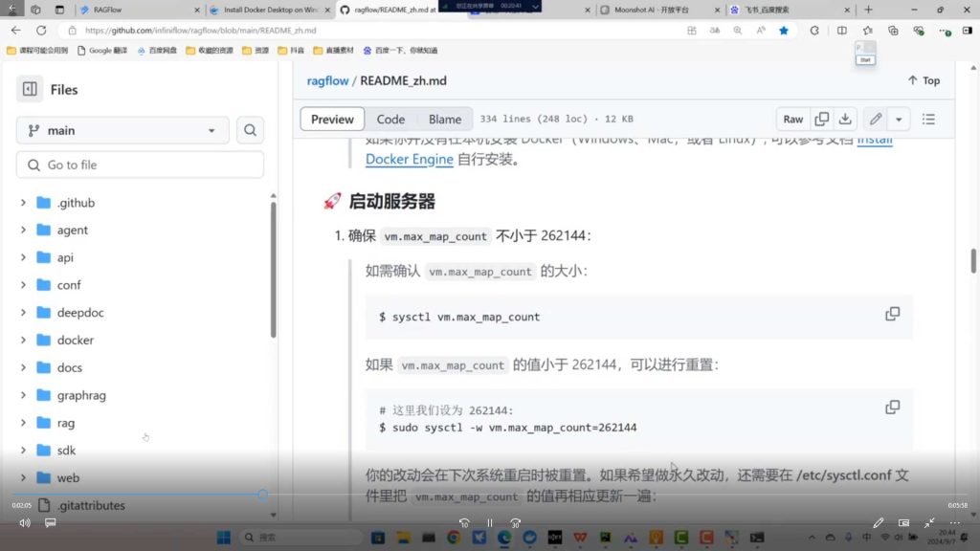
Task: Exit video full screen mode
Action: (929, 523)
